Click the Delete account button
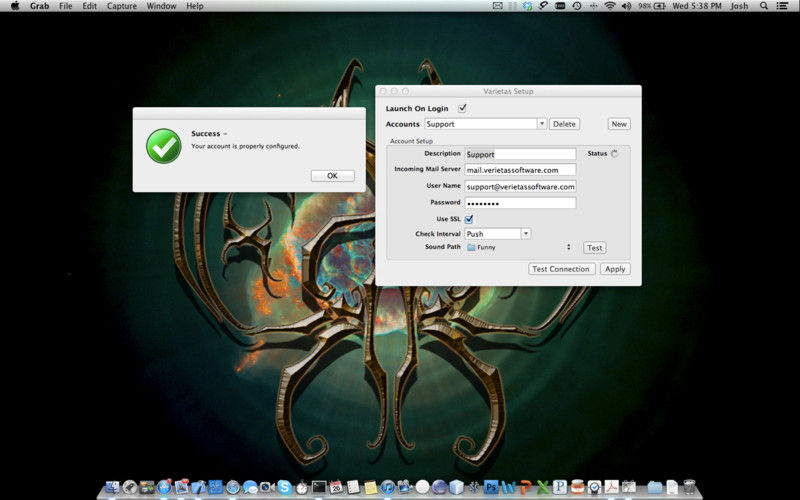 [x=564, y=124]
